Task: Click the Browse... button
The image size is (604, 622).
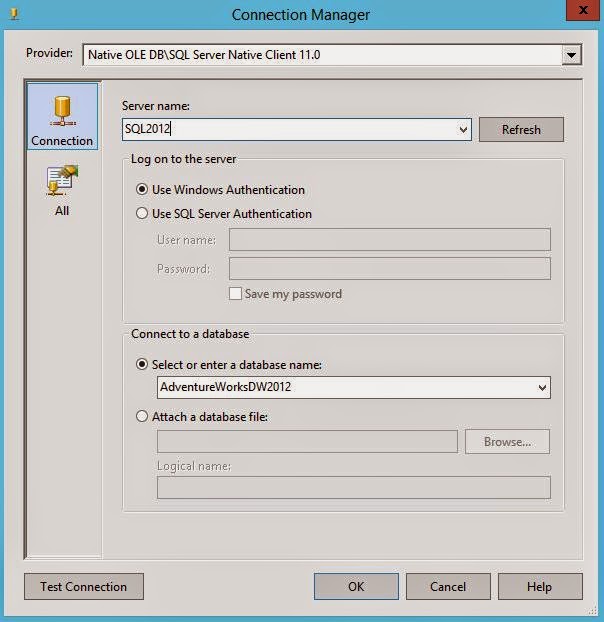Action: [507, 442]
